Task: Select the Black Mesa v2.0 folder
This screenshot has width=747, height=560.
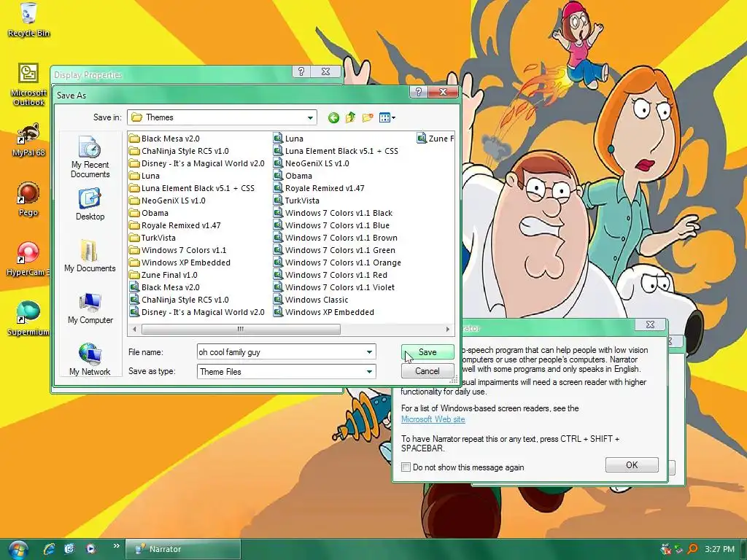Action: pos(164,139)
